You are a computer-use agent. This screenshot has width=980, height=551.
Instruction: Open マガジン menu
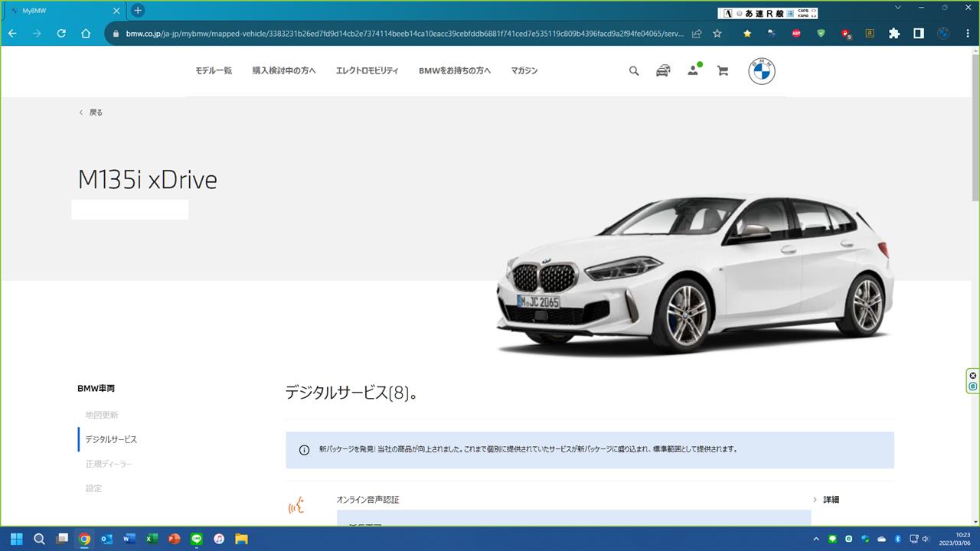tap(524, 70)
